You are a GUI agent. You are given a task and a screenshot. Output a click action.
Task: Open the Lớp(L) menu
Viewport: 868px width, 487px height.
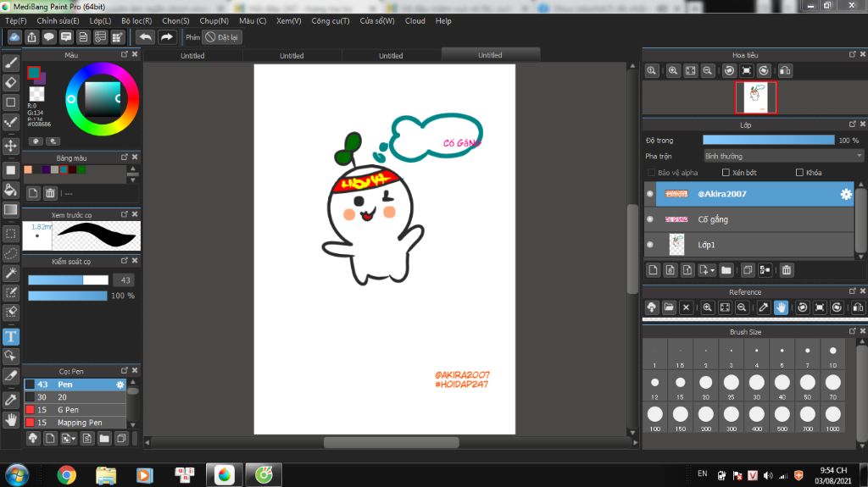(100, 21)
